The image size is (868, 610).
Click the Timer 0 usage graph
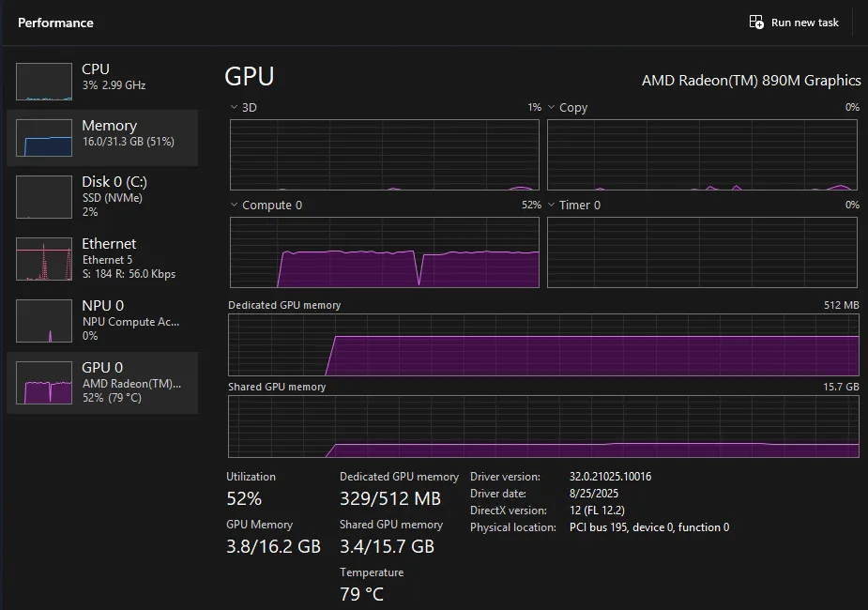tap(702, 252)
